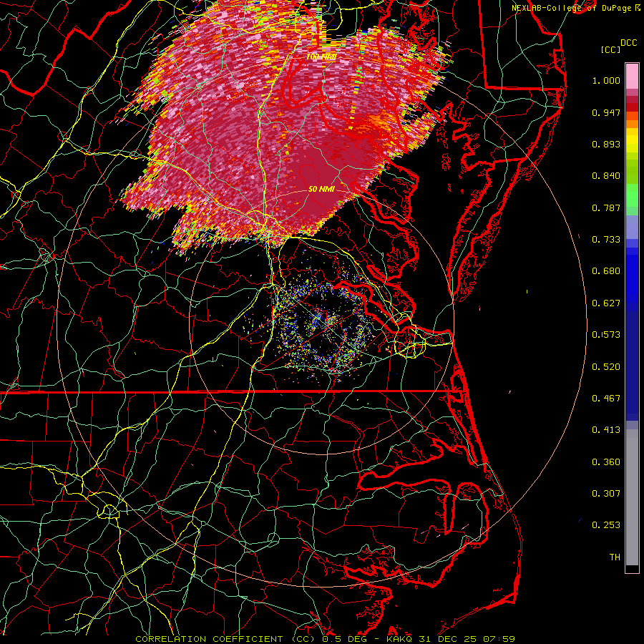The height and width of the screenshot is (644, 644).
Task: Click the 50 NMI range ring label
Action: coord(321,190)
